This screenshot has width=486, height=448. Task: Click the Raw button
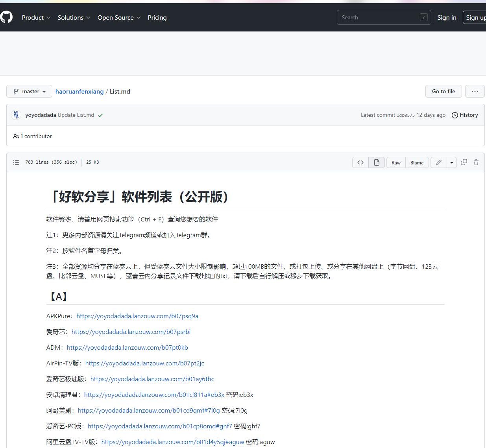coord(396,162)
